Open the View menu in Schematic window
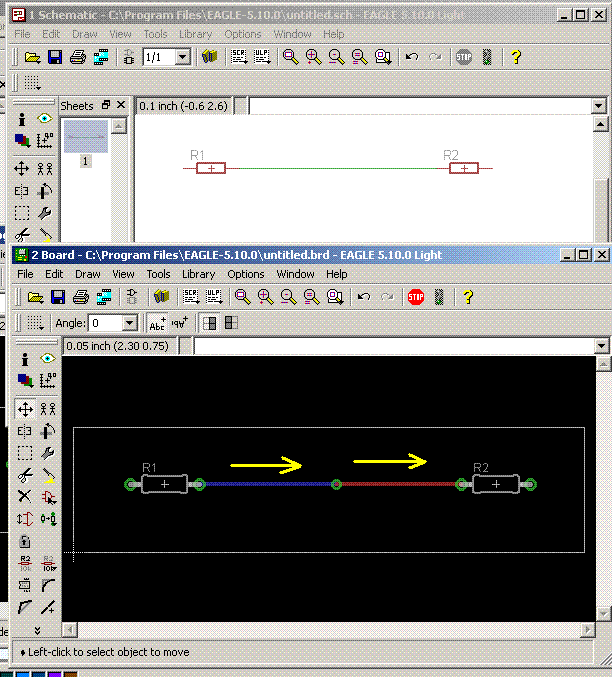The height and width of the screenshot is (677, 612). tap(120, 34)
